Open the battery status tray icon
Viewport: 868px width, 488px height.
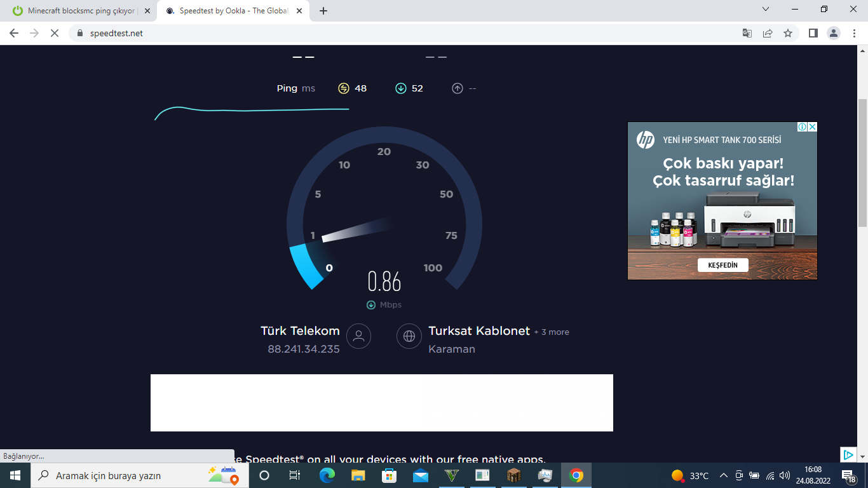[754, 475]
